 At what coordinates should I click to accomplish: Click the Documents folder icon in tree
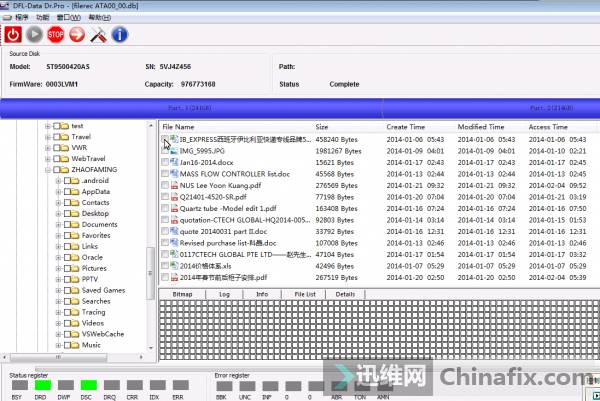75,224
